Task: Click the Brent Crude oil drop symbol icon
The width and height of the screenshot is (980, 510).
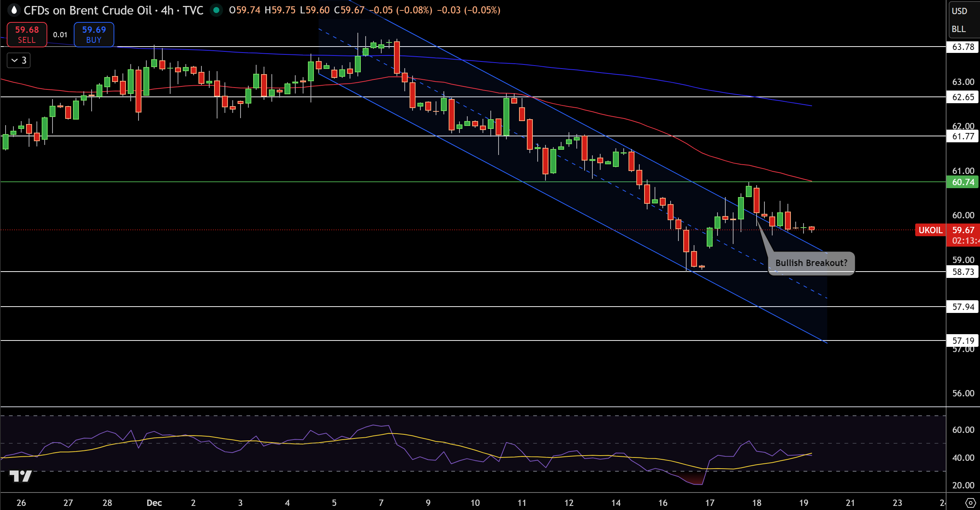Action: 14,10
